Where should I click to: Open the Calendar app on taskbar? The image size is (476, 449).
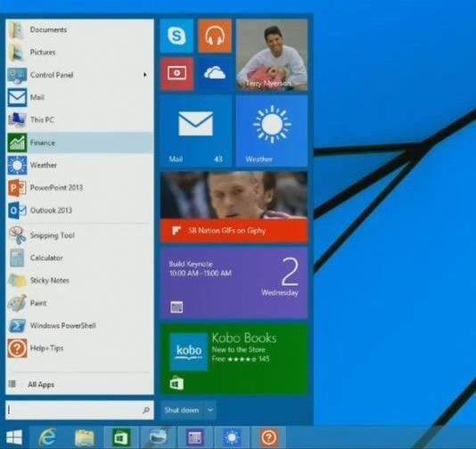(x=194, y=437)
